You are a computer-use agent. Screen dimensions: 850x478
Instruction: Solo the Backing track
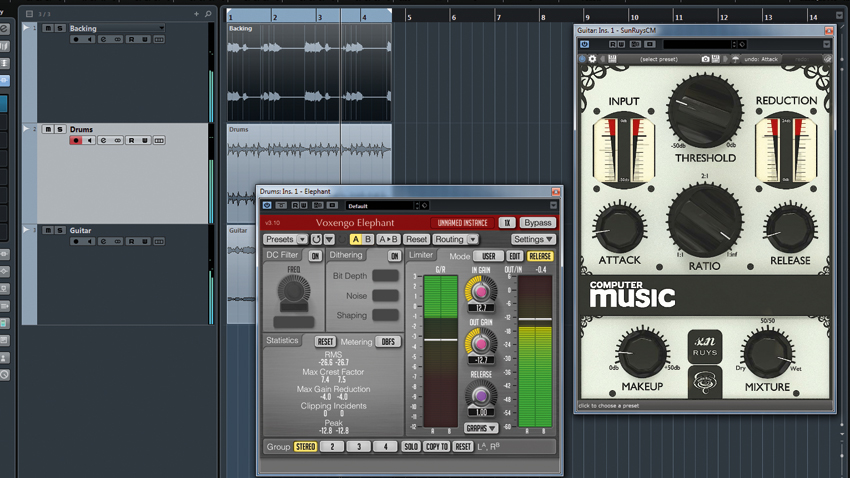(x=60, y=28)
